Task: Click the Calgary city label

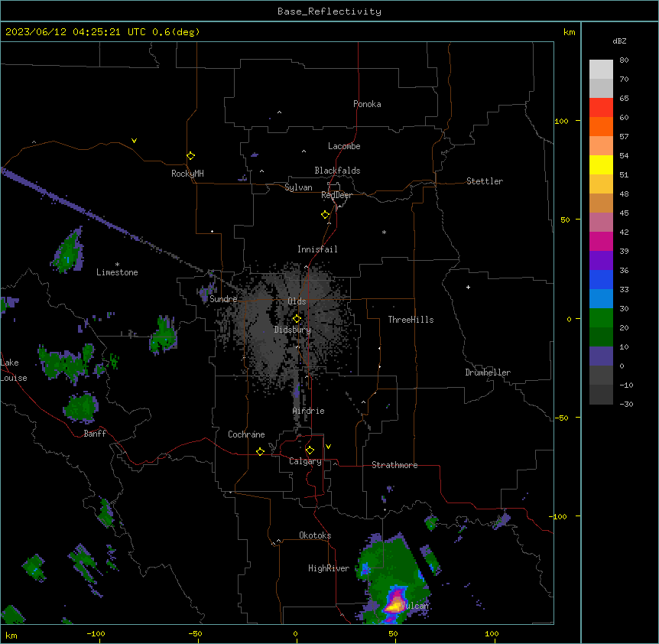Action: pos(305,461)
